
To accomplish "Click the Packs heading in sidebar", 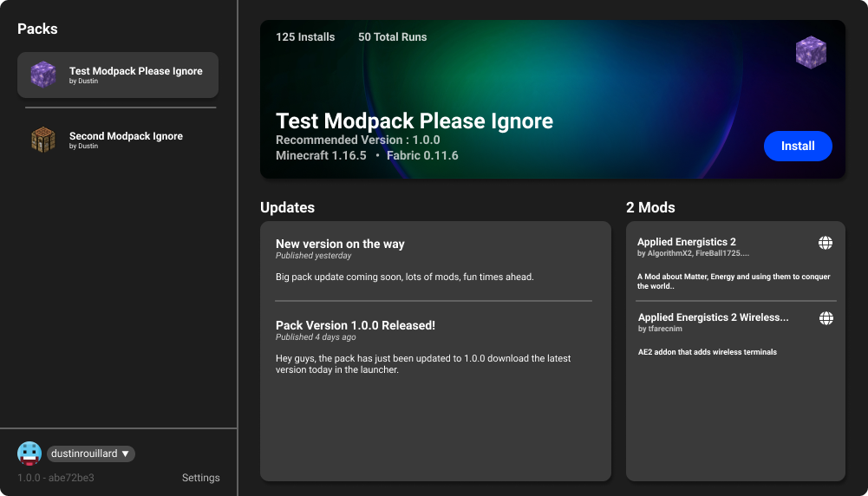I will pyautogui.click(x=37, y=29).
